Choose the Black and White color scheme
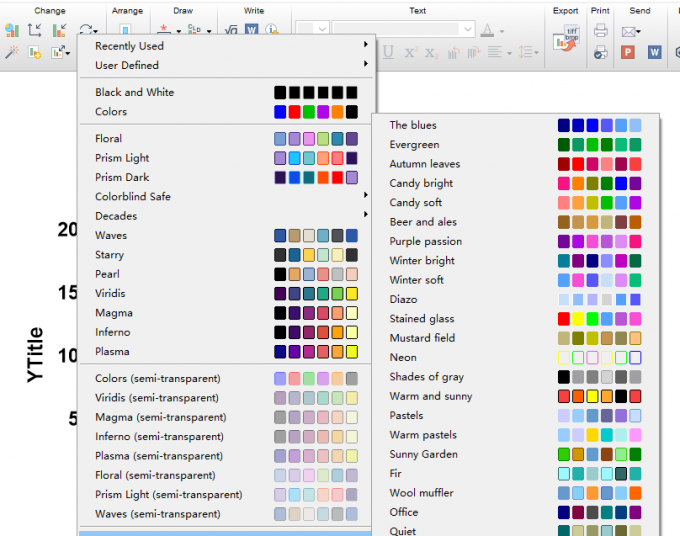 226,92
